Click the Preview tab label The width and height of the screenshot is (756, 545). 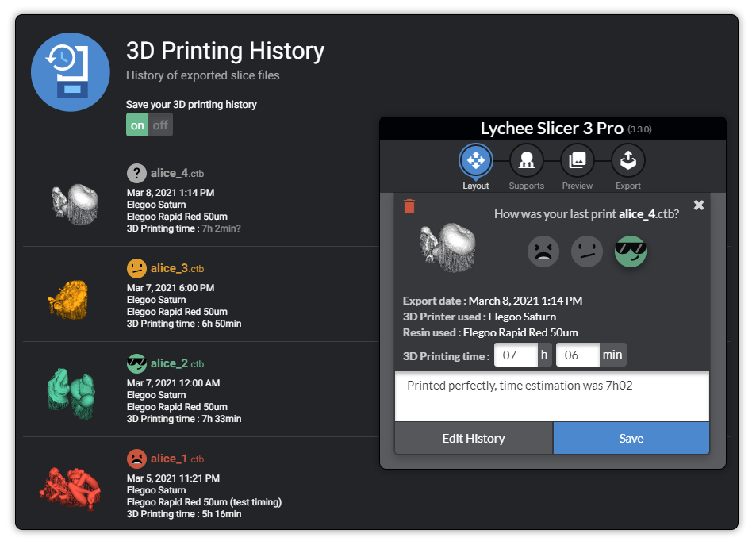click(578, 186)
